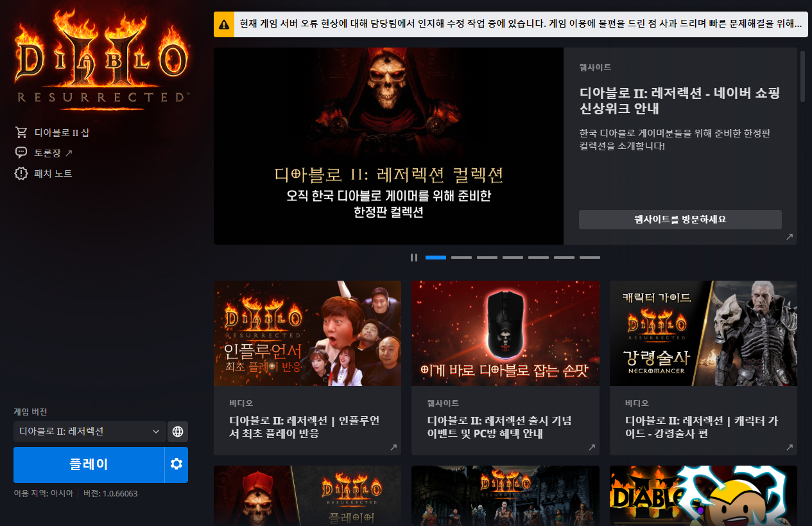Click the 이용 지역: 아시아 text
Image resolution: width=812 pixels, height=526 pixels.
pyautogui.click(x=44, y=493)
